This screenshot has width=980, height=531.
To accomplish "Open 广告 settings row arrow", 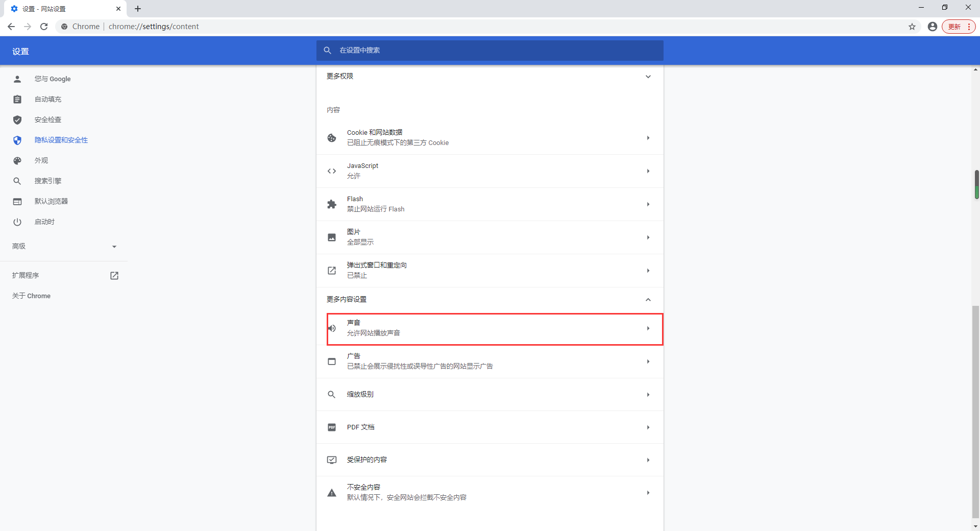I will (x=648, y=361).
